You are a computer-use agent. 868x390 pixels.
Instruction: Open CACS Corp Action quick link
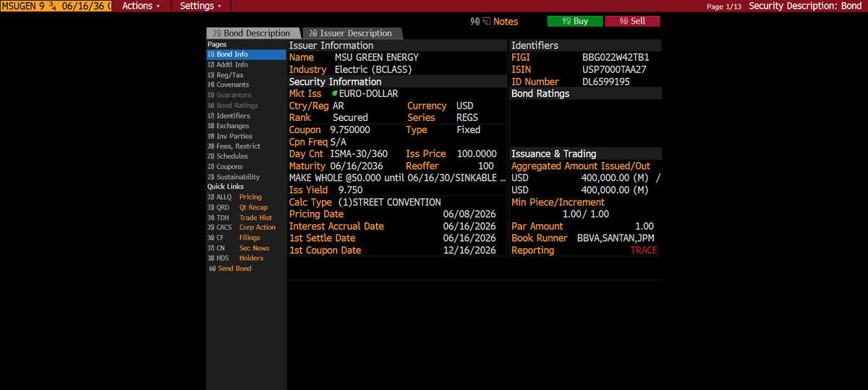[x=242, y=227]
